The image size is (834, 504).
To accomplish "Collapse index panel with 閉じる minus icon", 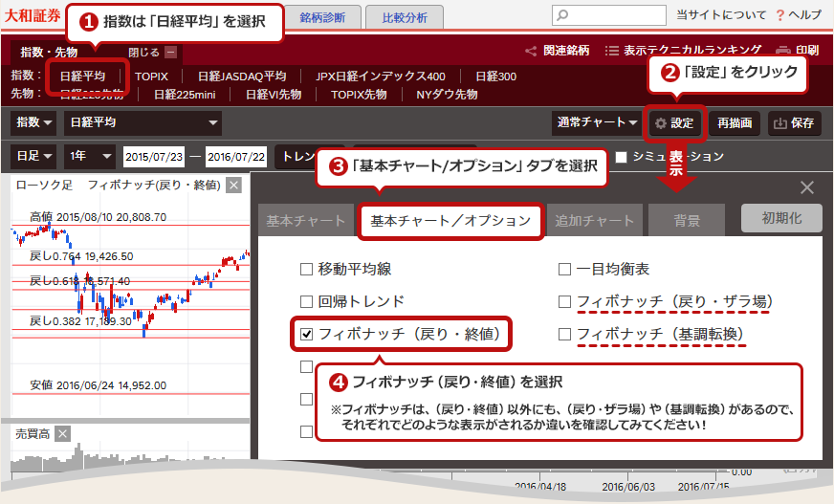I will point(171,52).
